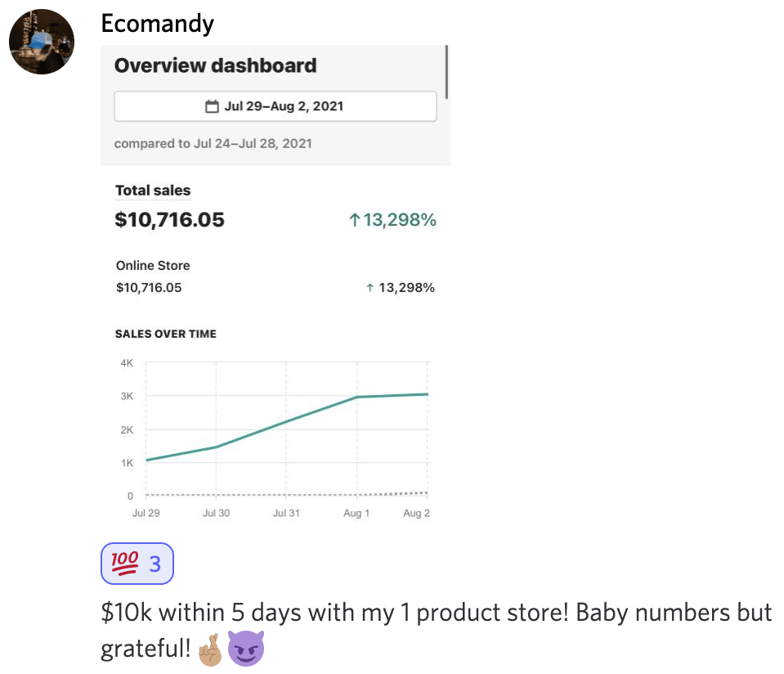Toggle the 100 emoji reaction
Image resolution: width=784 pixels, height=674 pixels.
tap(137, 564)
